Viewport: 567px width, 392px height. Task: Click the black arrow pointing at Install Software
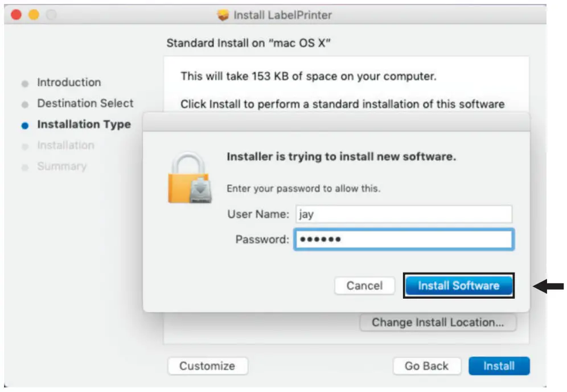click(549, 287)
